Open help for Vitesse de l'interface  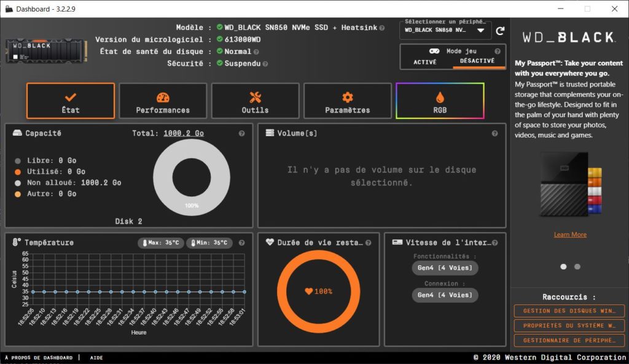[x=495, y=243]
